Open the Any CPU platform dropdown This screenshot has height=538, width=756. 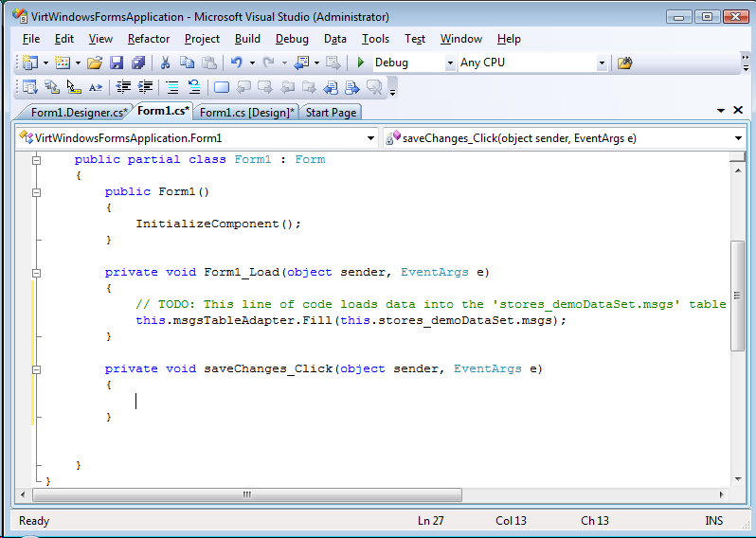[602, 63]
